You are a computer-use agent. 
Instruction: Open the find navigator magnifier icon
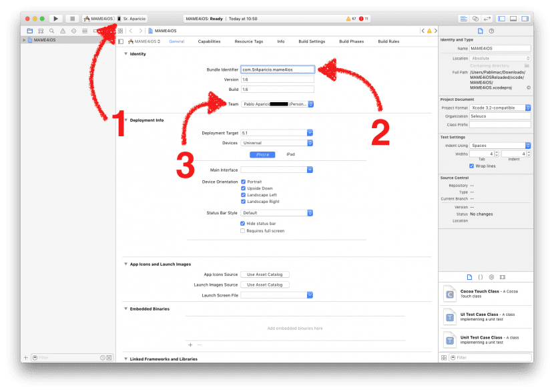(51, 31)
